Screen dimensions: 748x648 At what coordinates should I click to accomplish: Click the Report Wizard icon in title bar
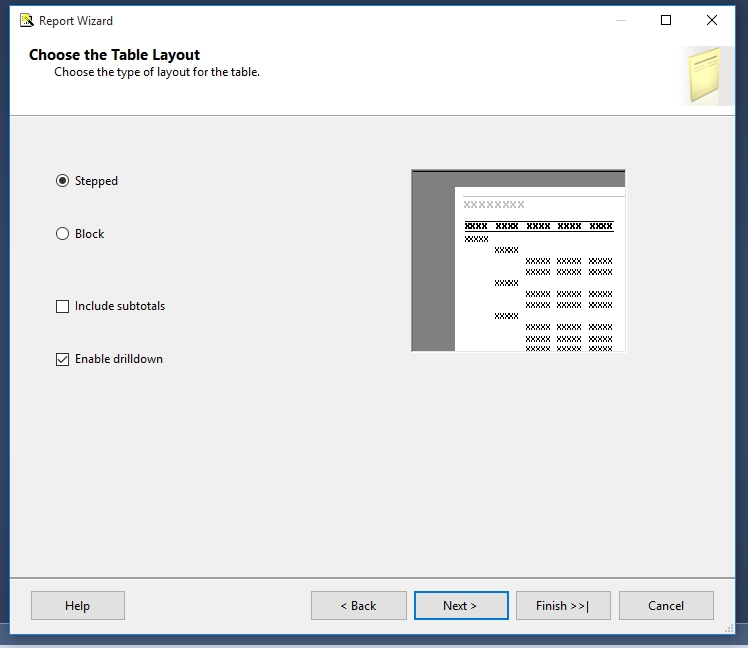(26, 20)
